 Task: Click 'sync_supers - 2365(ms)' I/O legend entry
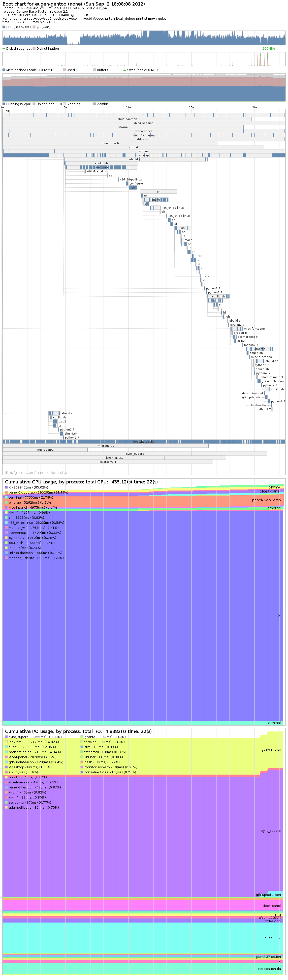(33, 737)
